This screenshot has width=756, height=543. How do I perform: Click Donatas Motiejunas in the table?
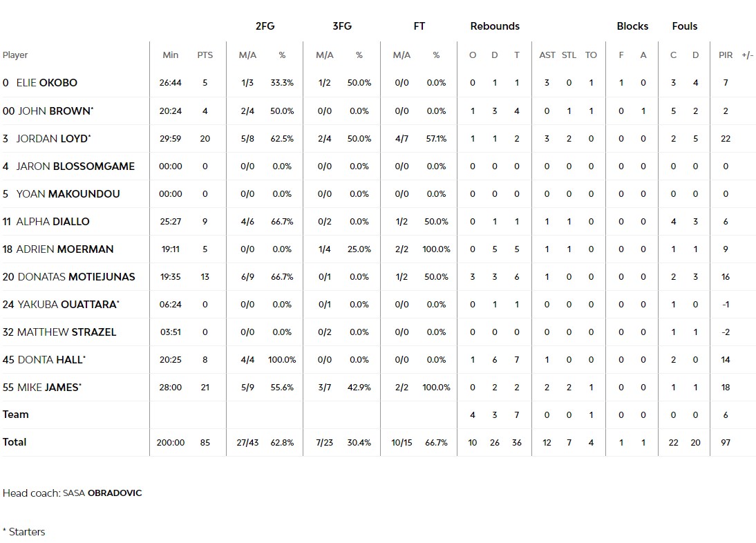coord(76,276)
